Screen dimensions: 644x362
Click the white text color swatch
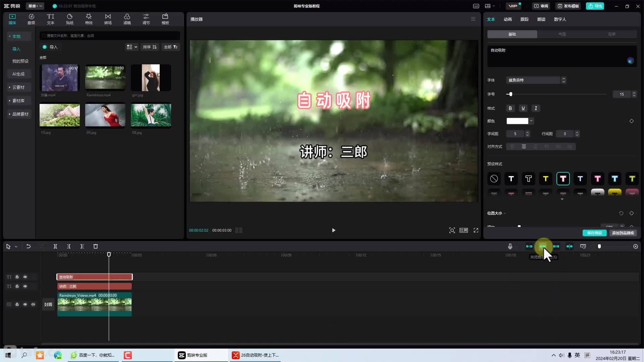coord(517,121)
